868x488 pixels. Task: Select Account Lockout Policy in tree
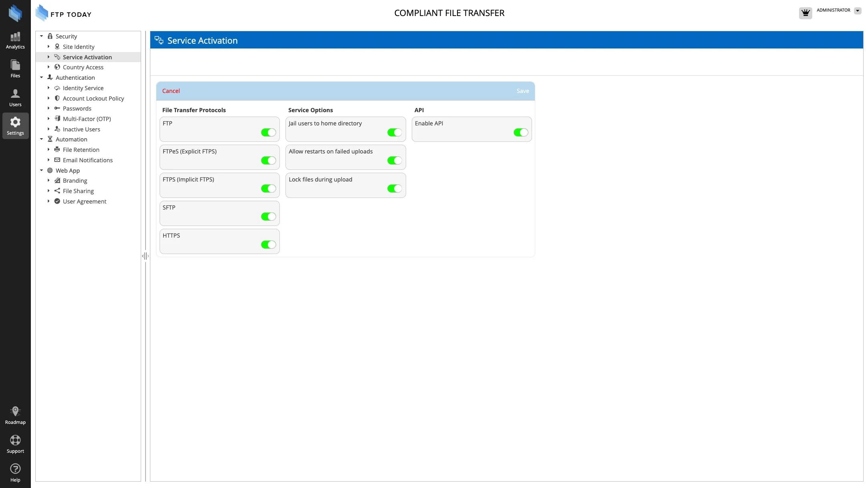[x=93, y=99]
